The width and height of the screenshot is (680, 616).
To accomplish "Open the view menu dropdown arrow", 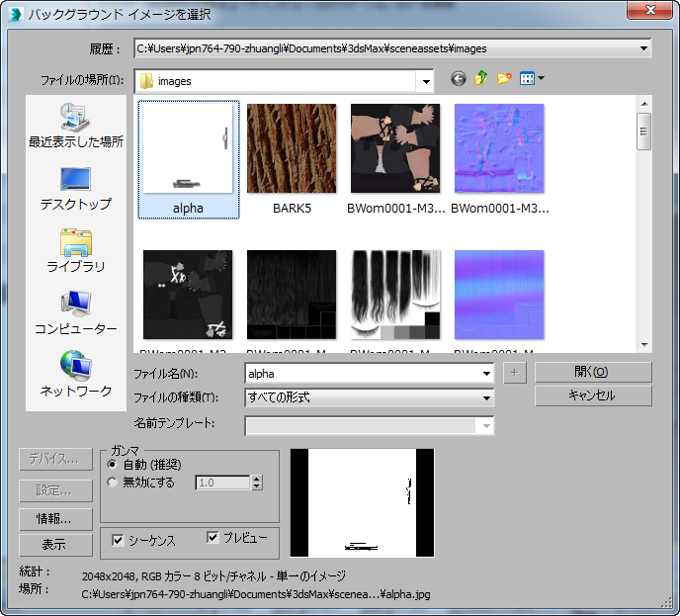I will click(x=541, y=79).
